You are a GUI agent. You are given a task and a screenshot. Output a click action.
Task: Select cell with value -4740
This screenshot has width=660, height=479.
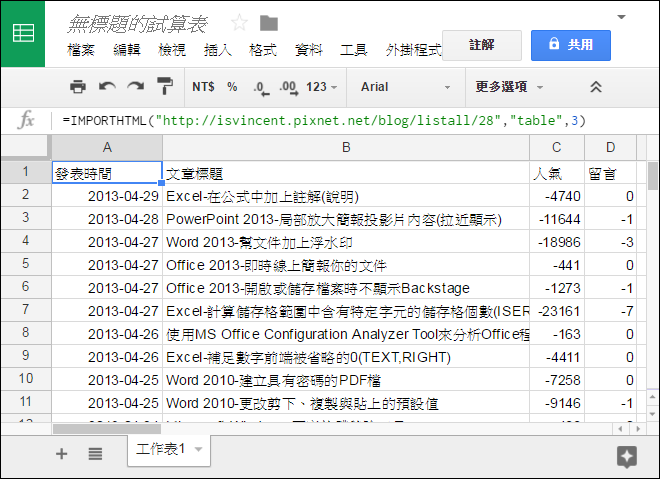coord(557,196)
